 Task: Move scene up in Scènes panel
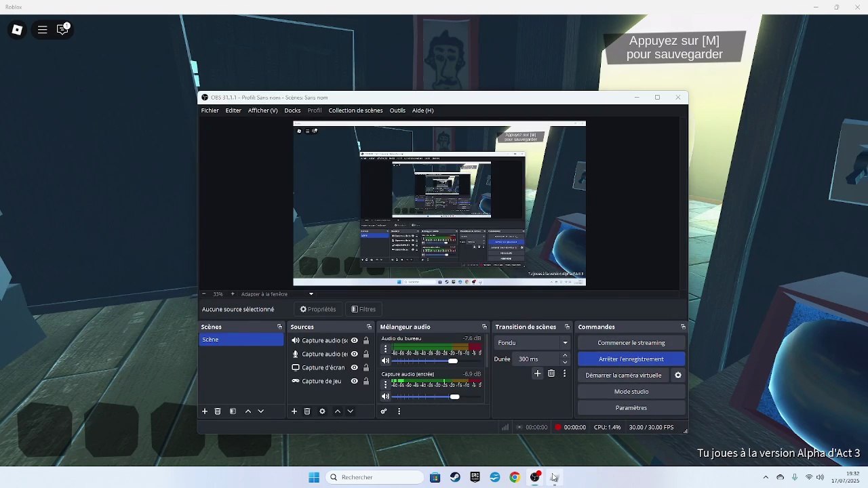tap(248, 411)
